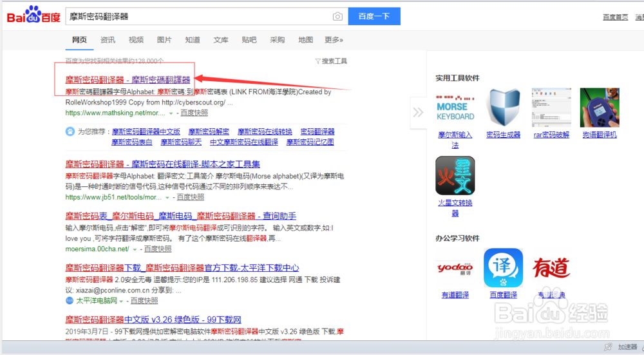The width and height of the screenshot is (644, 355).
Task: Go to 百度首页 link
Action: click(615, 17)
